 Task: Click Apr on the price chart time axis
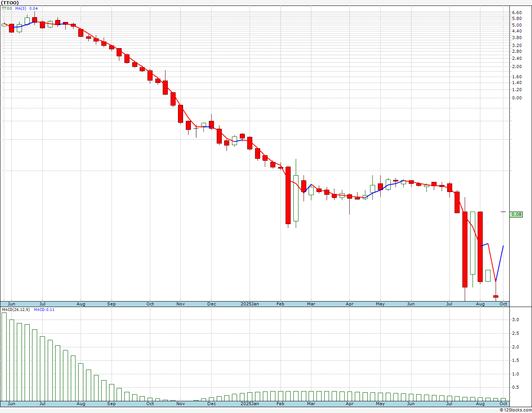coord(350,304)
